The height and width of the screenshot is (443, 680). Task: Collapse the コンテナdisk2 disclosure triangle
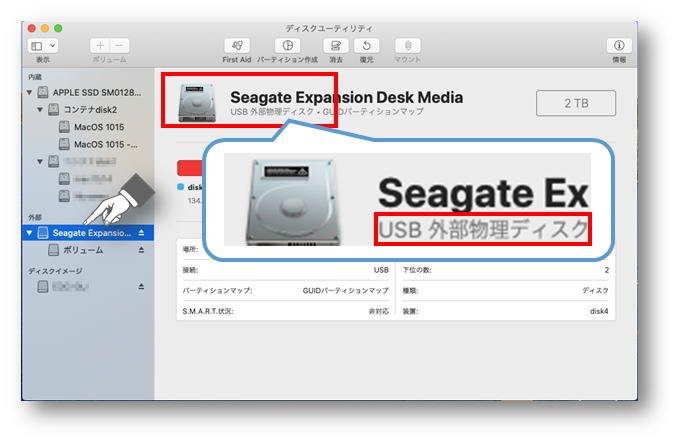coord(40,110)
